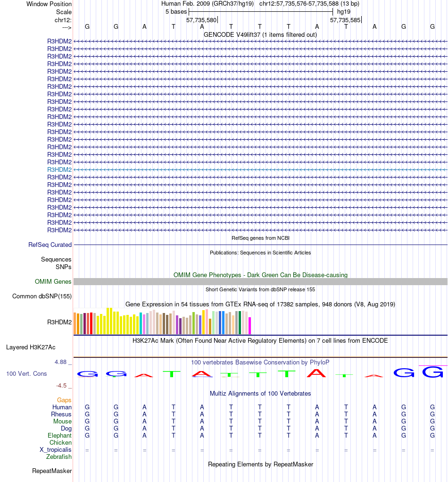Open the GENCODE V49lift37 track title
The width and height of the screenshot is (448, 482).
pyautogui.click(x=260, y=34)
